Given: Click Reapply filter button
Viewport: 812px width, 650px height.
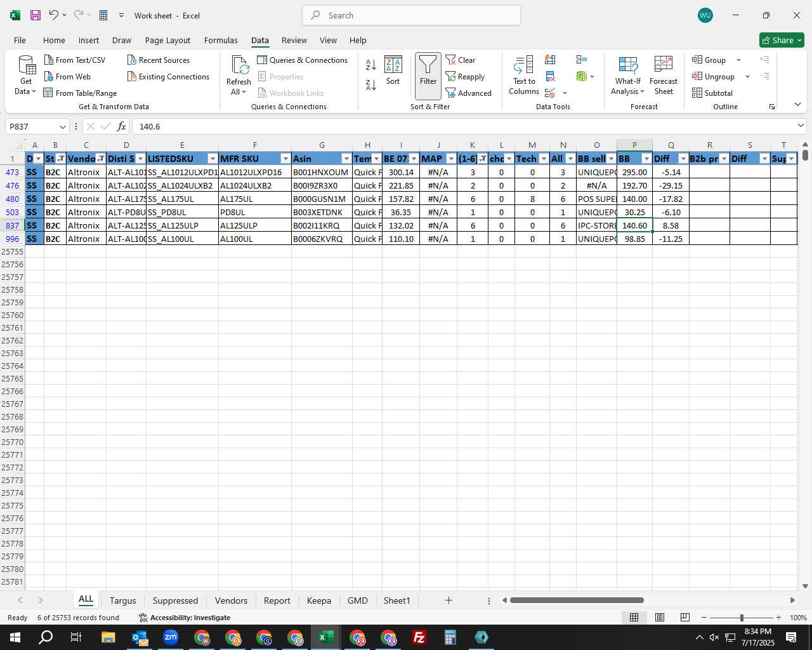Looking at the screenshot, I should click(466, 76).
